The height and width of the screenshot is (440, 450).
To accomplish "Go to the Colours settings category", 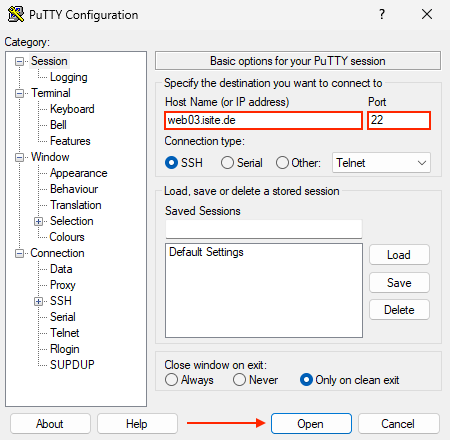I will (67, 237).
